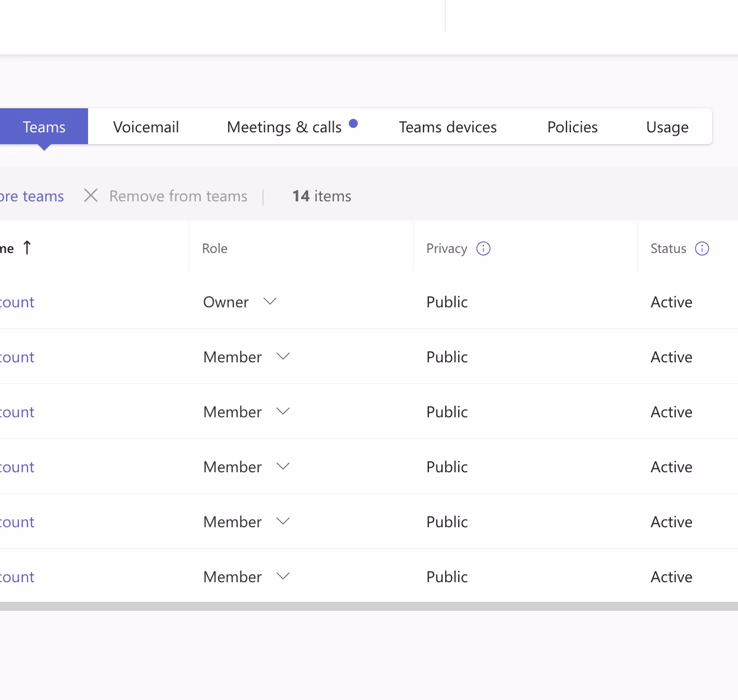738x700 pixels.
Task: Click the horizontal scrollbar below the table
Action: point(369,606)
